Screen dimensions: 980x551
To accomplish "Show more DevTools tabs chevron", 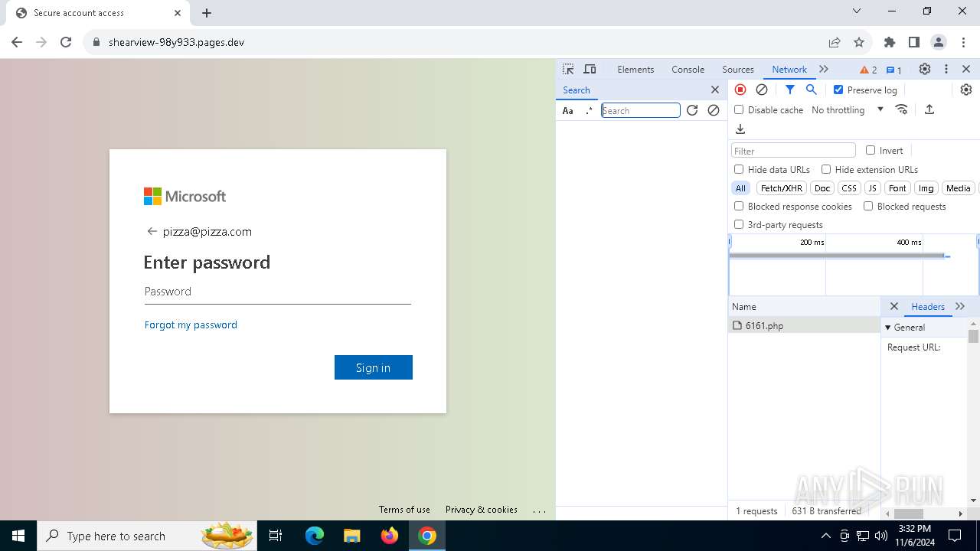I will point(824,69).
